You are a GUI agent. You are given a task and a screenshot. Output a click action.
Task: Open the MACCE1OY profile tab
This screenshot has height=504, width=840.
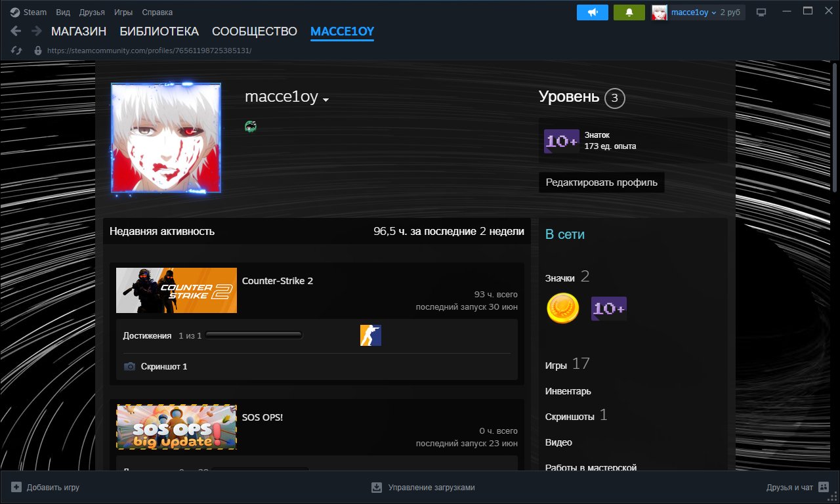coord(342,31)
